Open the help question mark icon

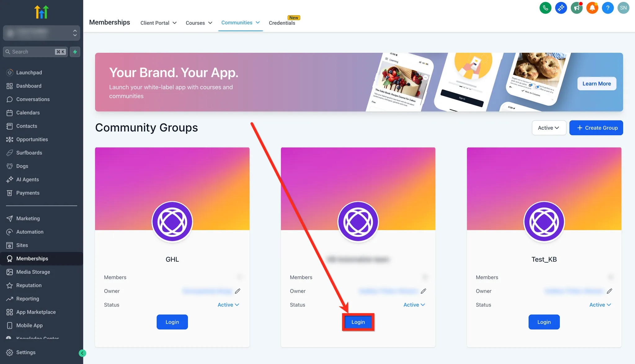coord(608,8)
